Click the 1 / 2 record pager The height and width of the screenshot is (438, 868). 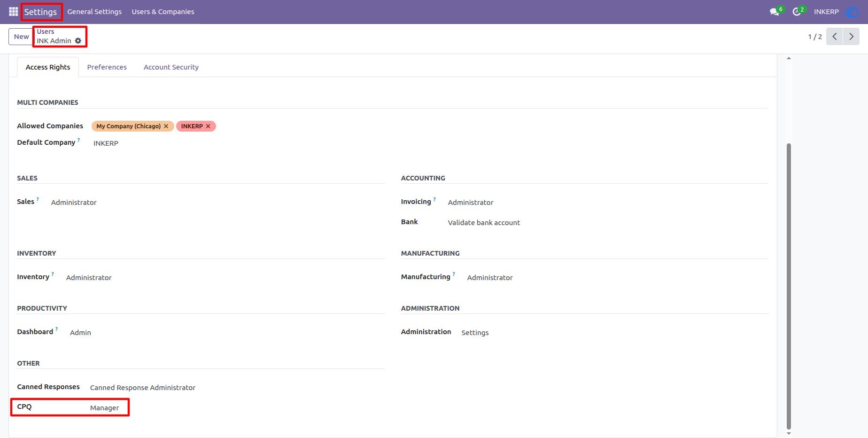pyautogui.click(x=815, y=37)
